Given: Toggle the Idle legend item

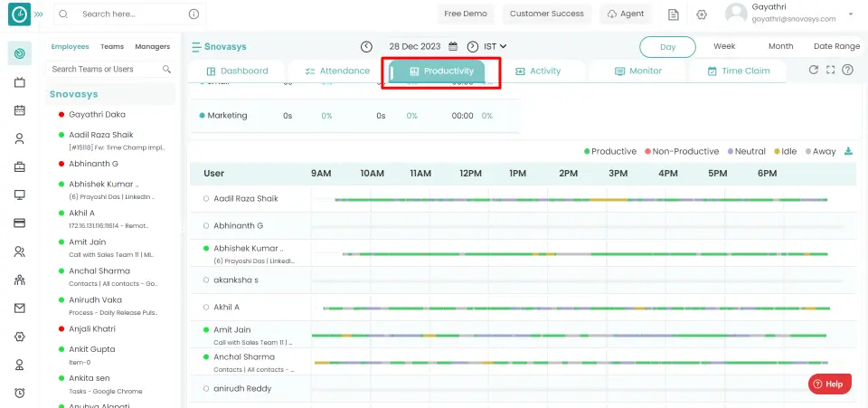Looking at the screenshot, I should click(785, 152).
